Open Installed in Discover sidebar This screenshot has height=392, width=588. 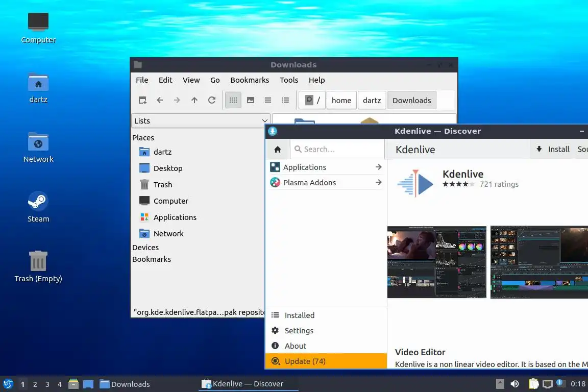point(326,315)
